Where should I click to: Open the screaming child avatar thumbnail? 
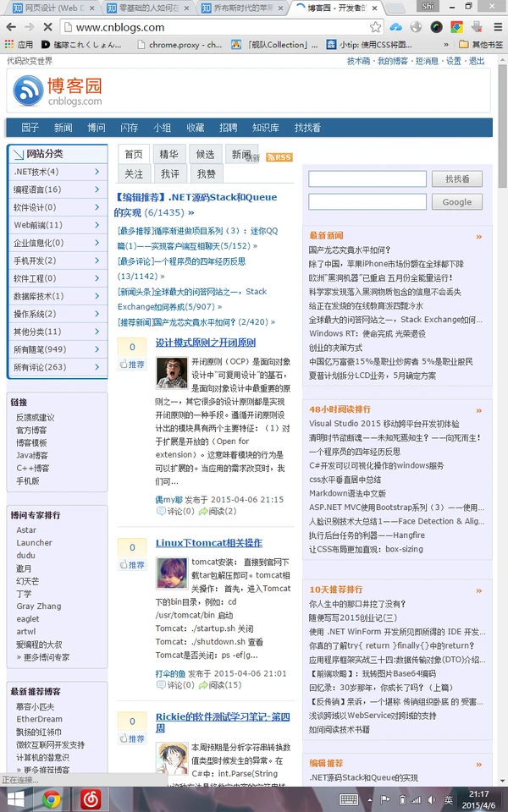(171, 372)
